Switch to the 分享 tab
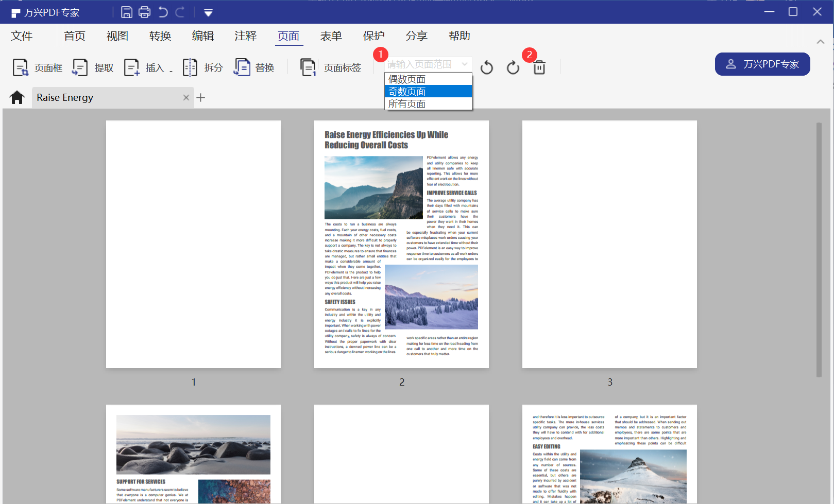The image size is (834, 504). 417,36
